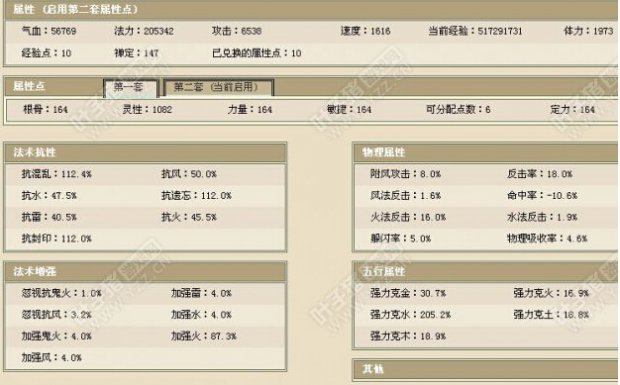Screen dimensions: 620x385
Task: Click the 敏捷: 164 attribute
Action: pos(349,109)
